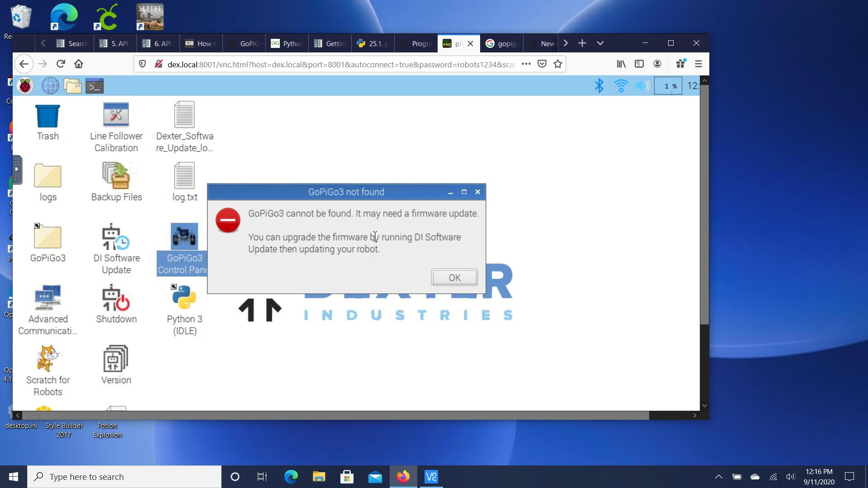Select the GoPiGo3 folder icon
868x488 pixels.
pos(47,244)
